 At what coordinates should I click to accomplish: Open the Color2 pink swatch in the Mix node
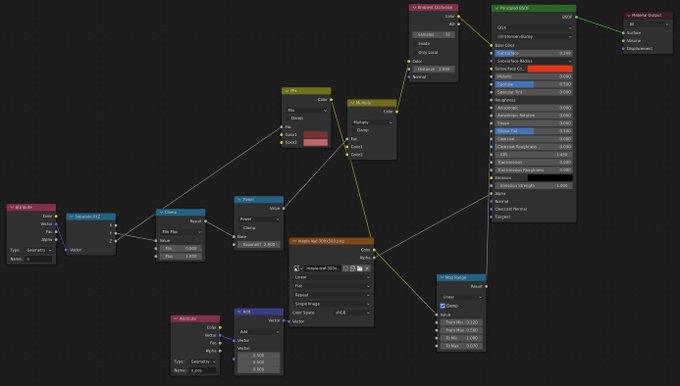click(316, 142)
